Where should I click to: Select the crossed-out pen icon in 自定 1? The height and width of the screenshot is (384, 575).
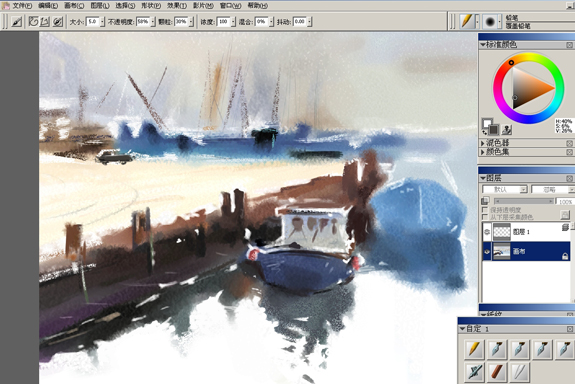[475, 372]
